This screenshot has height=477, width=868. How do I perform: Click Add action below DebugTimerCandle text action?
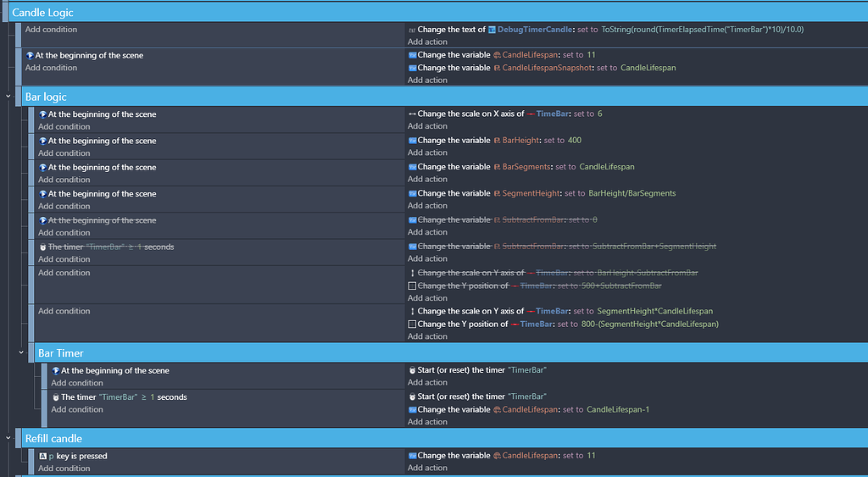pos(427,42)
